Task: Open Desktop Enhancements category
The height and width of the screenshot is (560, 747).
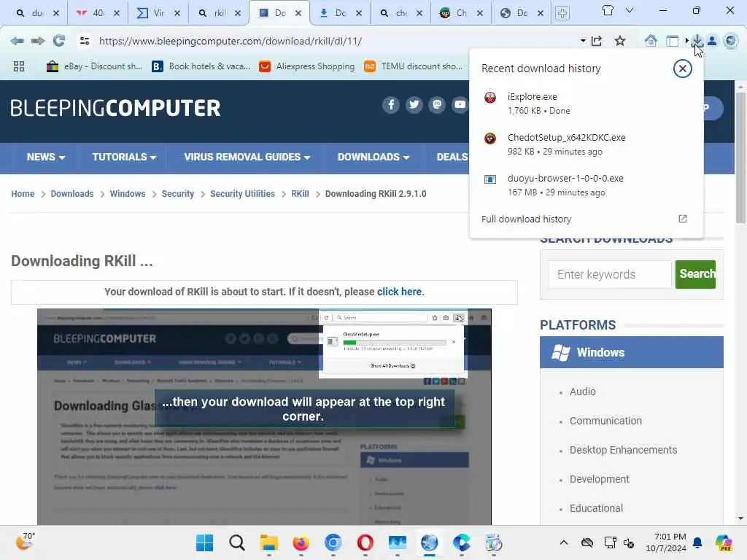Action: pos(623,450)
